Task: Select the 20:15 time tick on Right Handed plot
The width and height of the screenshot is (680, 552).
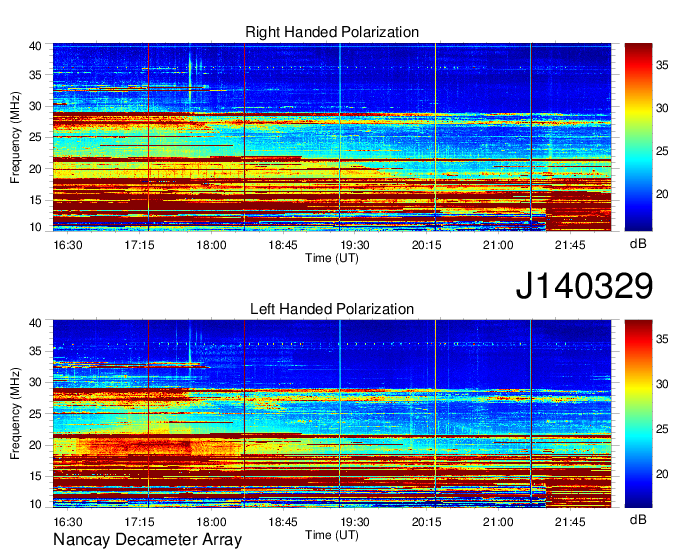Action: tap(426, 245)
